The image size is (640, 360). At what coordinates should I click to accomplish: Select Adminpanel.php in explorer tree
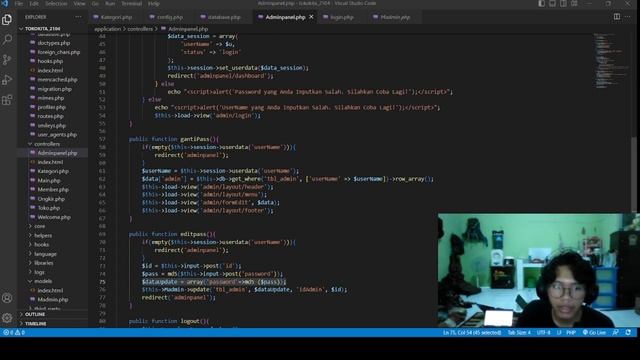(57, 153)
